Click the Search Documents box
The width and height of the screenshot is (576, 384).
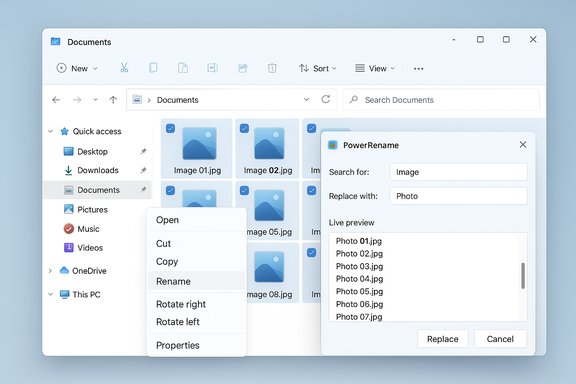pos(441,100)
